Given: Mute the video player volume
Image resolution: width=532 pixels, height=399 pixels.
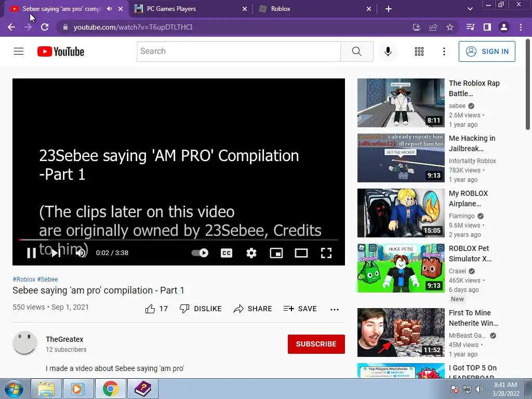Looking at the screenshot, I should click(x=81, y=253).
